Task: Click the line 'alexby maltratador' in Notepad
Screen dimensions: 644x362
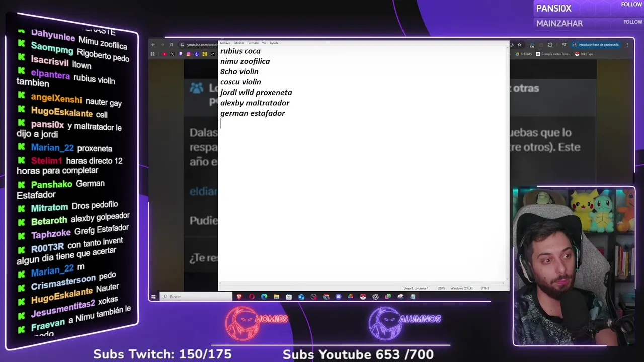Action: click(x=255, y=103)
